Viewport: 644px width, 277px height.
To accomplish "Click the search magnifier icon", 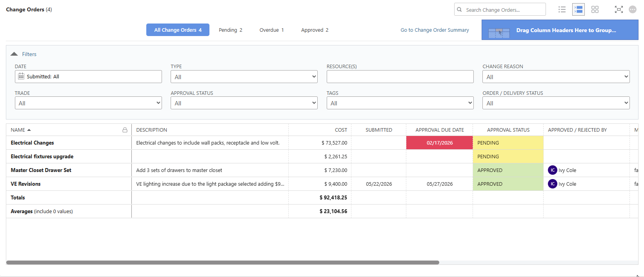I will [459, 10].
